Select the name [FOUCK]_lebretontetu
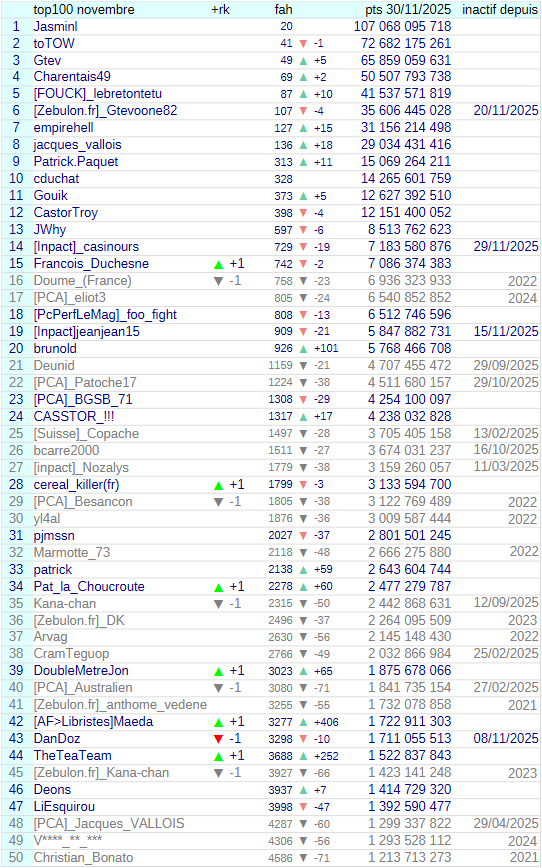542x868 pixels. [x=97, y=94]
